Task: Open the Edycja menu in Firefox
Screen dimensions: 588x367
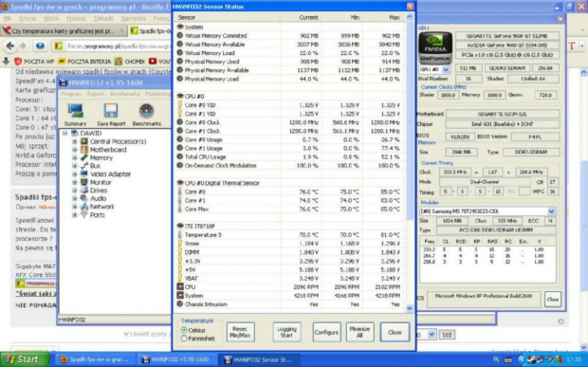Action: (28, 18)
